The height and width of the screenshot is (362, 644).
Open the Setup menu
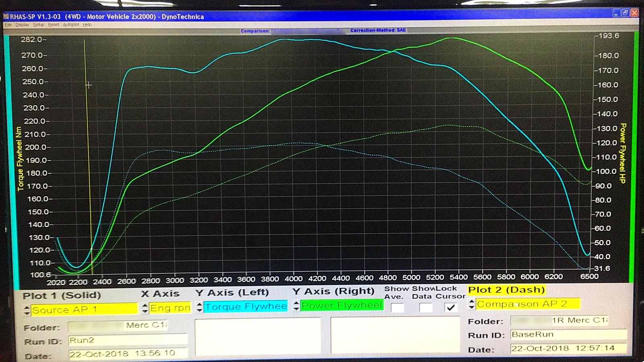click(x=39, y=25)
